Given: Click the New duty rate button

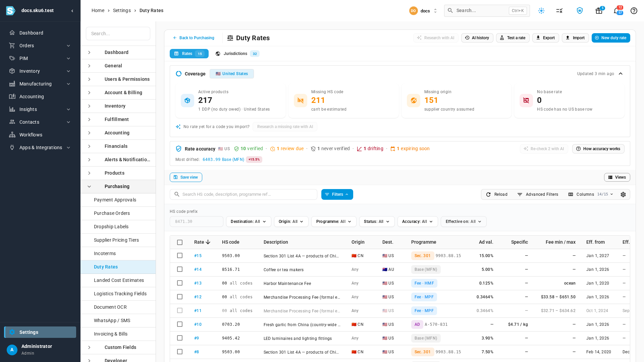Looking at the screenshot, I should pos(611,38).
